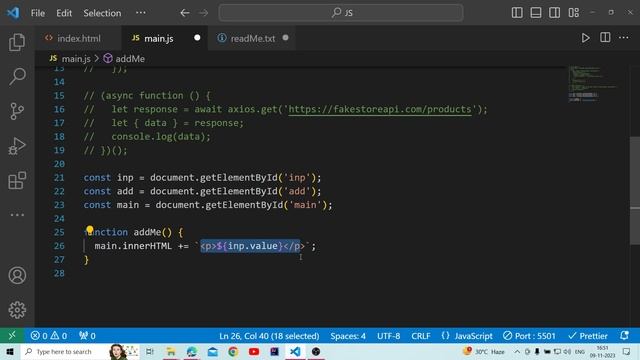
Task: Switch to the readMe.txt tab
Action: 252,38
